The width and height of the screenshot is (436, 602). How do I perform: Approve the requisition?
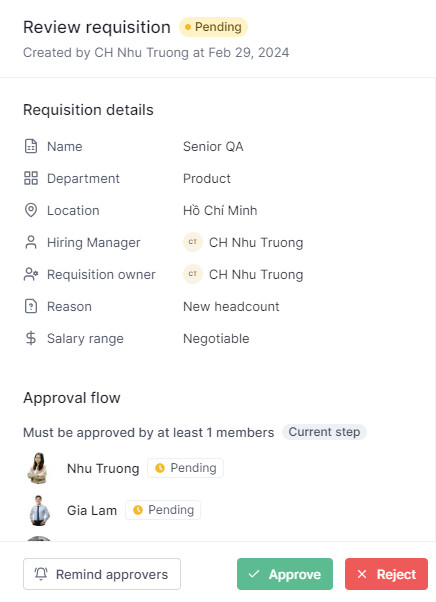285,574
